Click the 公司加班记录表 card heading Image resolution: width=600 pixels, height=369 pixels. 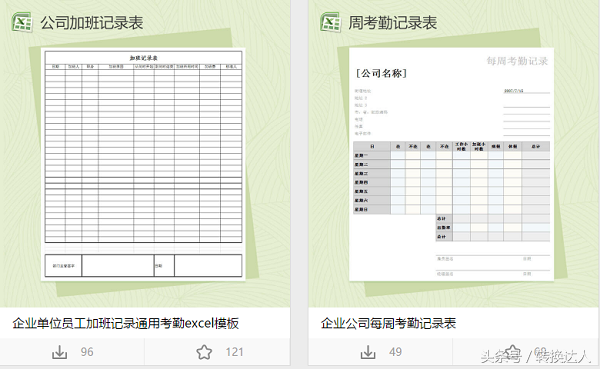(x=92, y=23)
